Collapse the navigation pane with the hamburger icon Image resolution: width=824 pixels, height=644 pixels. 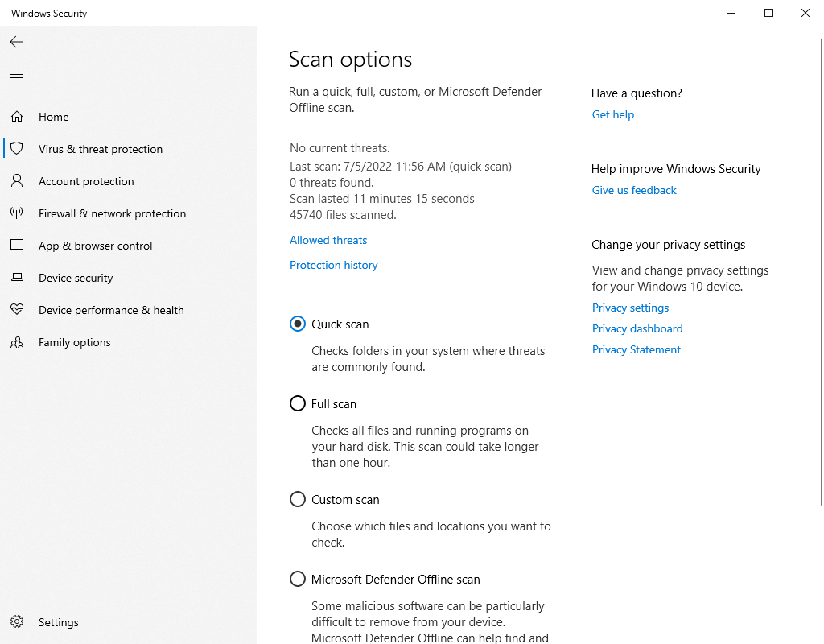[x=15, y=77]
